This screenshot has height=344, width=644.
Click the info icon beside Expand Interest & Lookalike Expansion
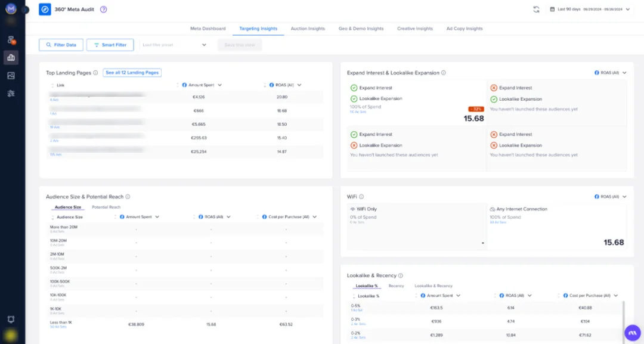pyautogui.click(x=443, y=73)
